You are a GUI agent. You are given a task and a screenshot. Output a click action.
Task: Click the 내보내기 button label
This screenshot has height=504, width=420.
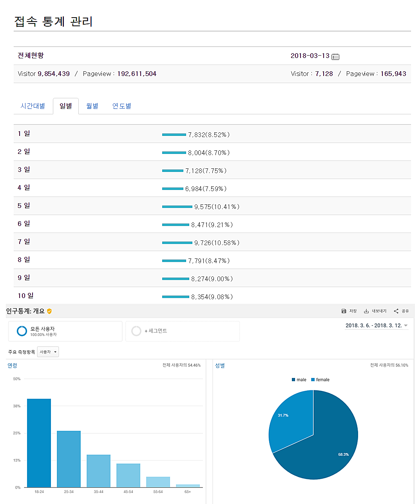pos(379,311)
